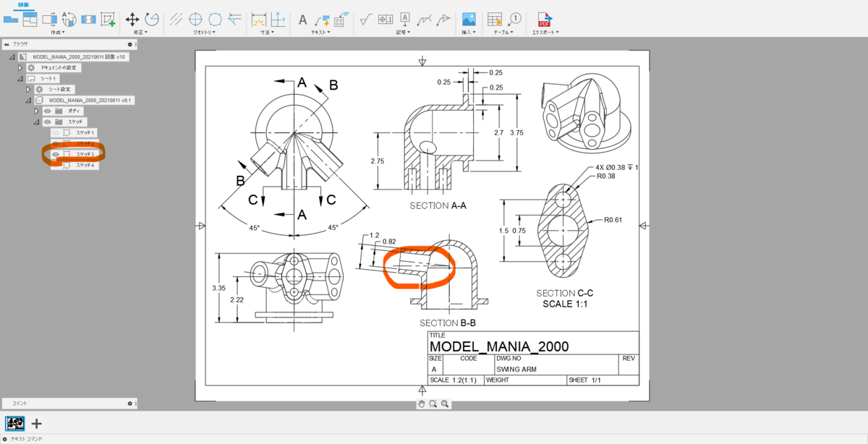Click the Insert Image icon
This screenshot has height=444, width=868.
pyautogui.click(x=469, y=19)
